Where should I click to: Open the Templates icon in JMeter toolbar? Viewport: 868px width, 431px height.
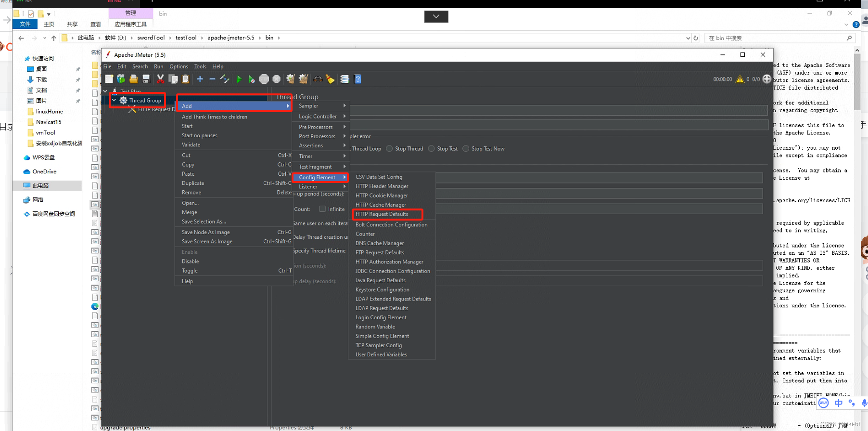[x=121, y=79]
